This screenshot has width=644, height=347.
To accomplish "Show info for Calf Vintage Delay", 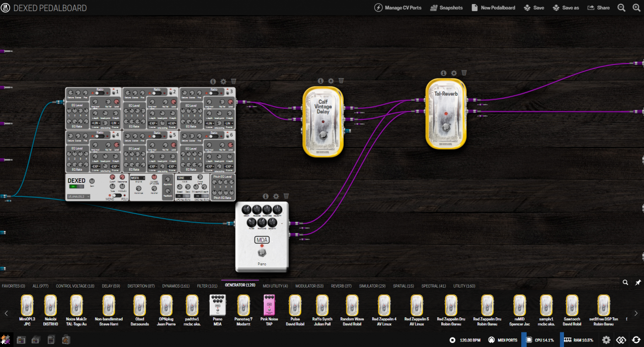I will click(320, 81).
